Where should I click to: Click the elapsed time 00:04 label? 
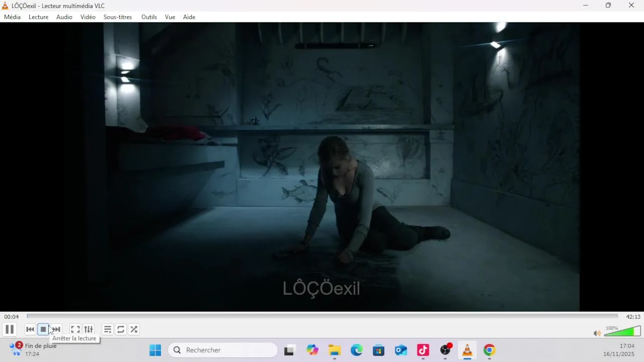pos(12,317)
